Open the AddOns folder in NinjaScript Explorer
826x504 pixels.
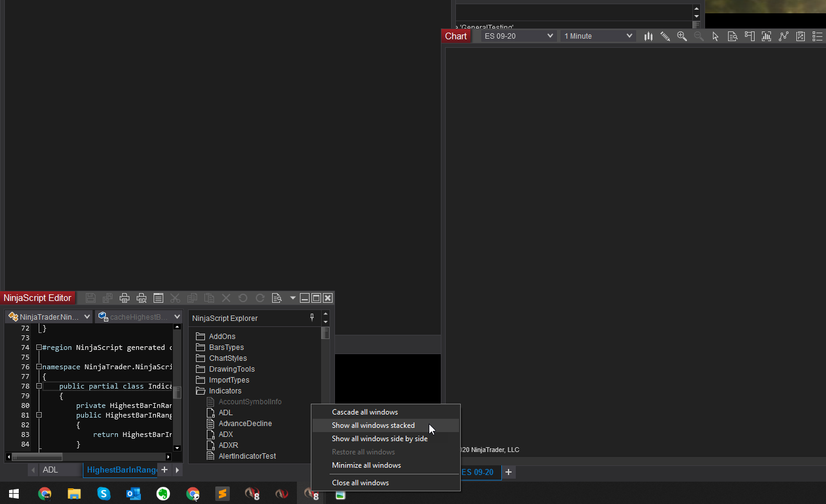(x=216, y=337)
